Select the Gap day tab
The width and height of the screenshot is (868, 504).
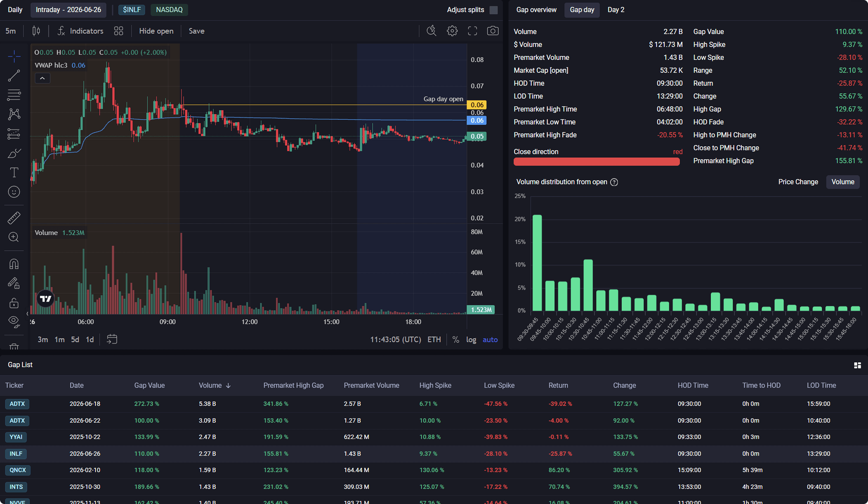(582, 10)
